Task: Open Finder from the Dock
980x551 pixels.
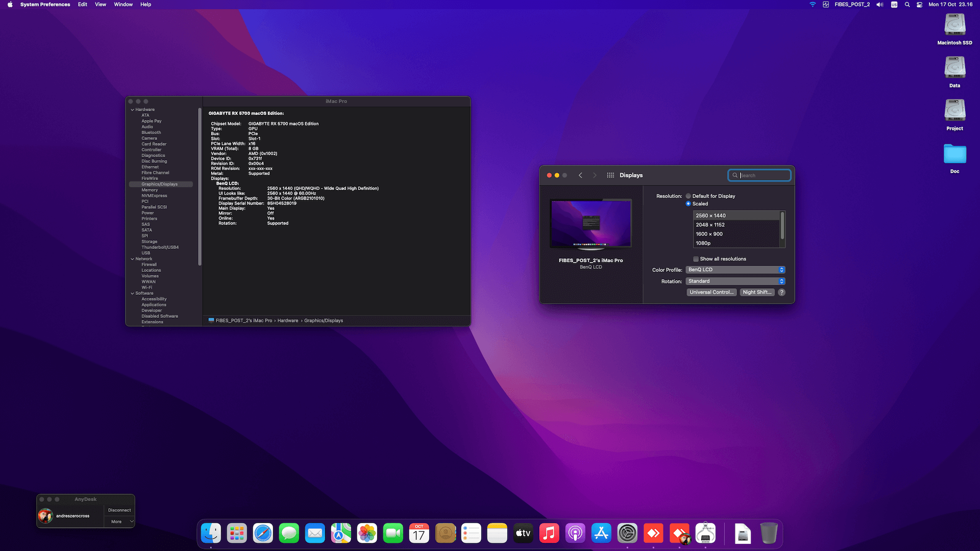Action: point(211,534)
